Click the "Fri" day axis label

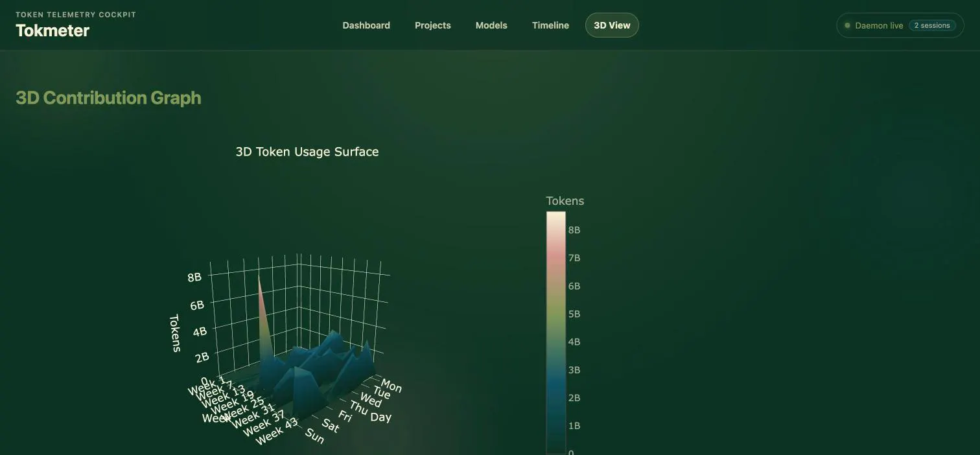344,417
